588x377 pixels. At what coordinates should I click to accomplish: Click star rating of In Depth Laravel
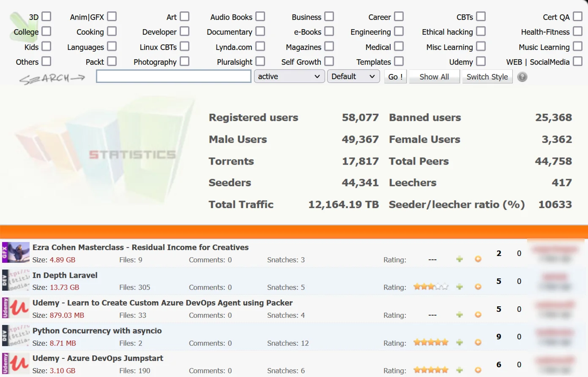[x=431, y=287]
